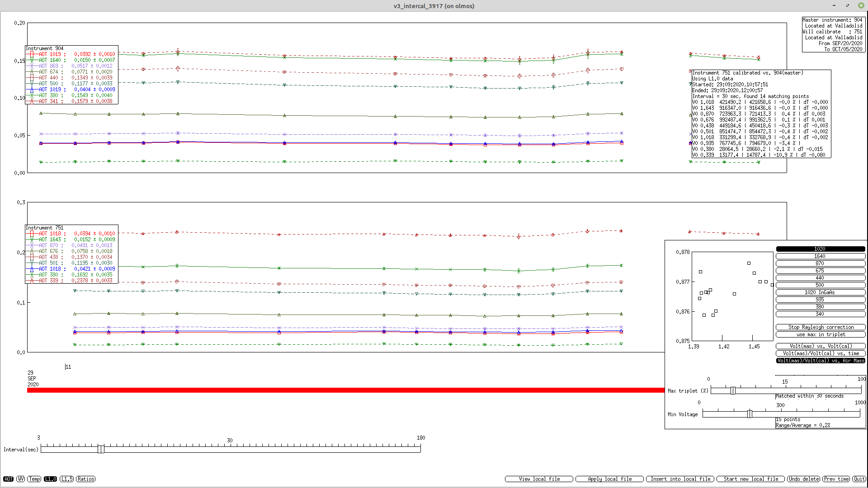Select the 675 wavelength channel
The image size is (868, 488).
coord(820,271)
